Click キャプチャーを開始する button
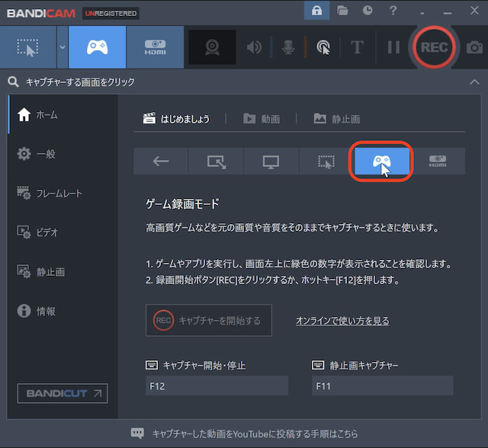 click(x=209, y=320)
